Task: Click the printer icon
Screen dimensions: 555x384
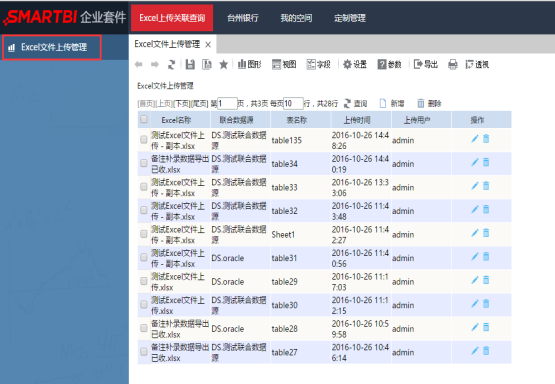Action: (x=453, y=64)
